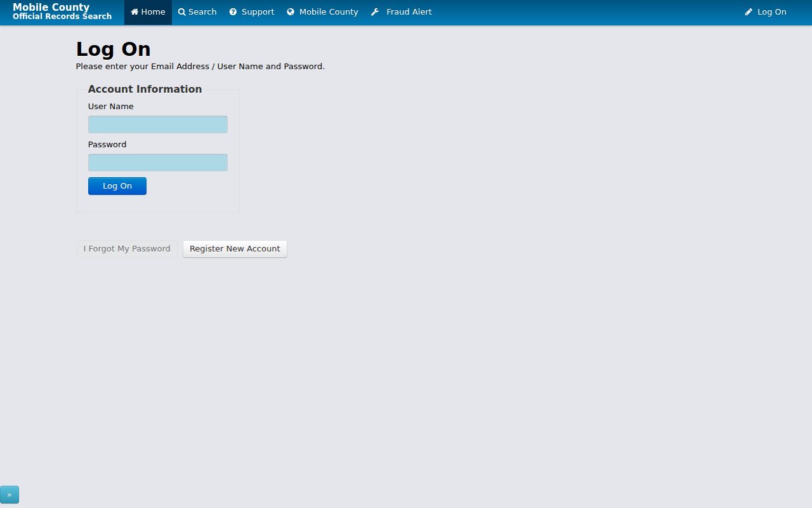812x508 pixels.
Task: Click I Forgot My Password button
Action: click(x=127, y=249)
